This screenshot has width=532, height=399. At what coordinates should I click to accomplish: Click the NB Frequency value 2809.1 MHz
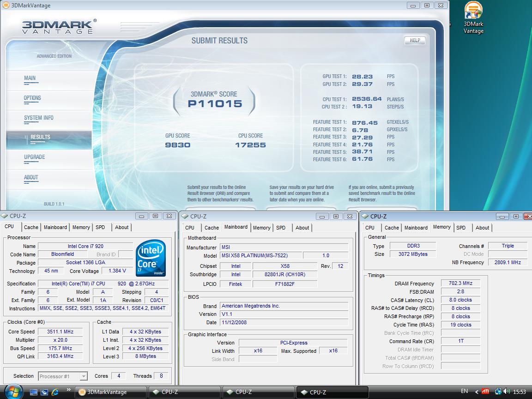pyautogui.click(x=508, y=262)
